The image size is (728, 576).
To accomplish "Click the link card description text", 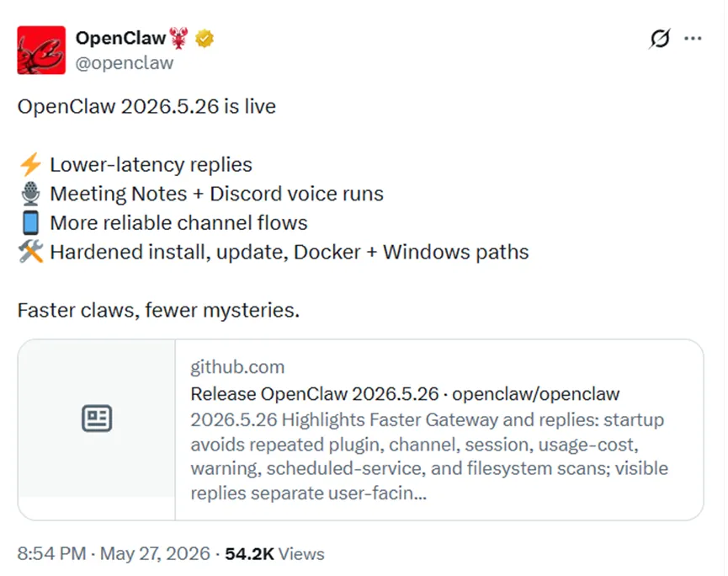I will pyautogui.click(x=429, y=456).
